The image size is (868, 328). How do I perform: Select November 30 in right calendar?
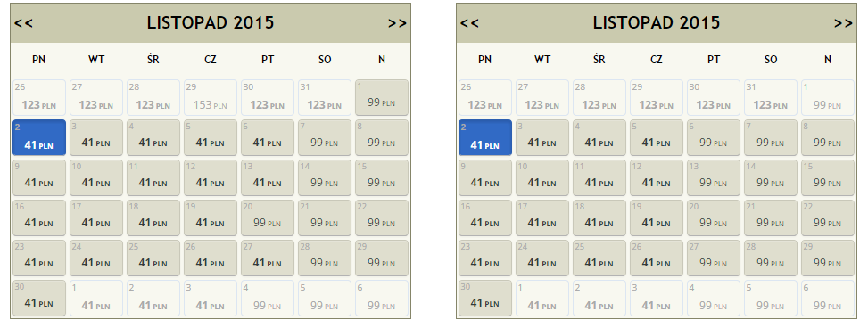click(x=485, y=298)
